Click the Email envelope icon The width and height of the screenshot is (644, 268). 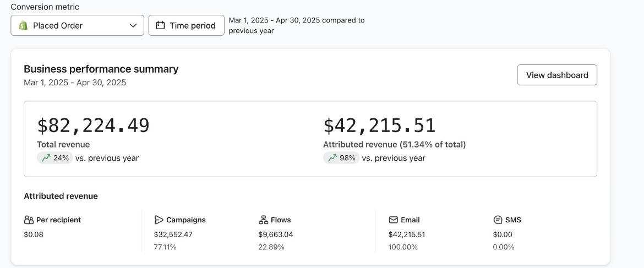(393, 220)
